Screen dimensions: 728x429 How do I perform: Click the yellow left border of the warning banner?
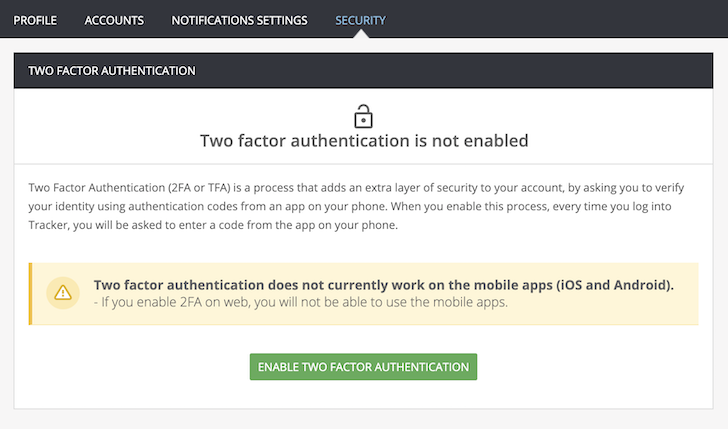(x=31, y=294)
